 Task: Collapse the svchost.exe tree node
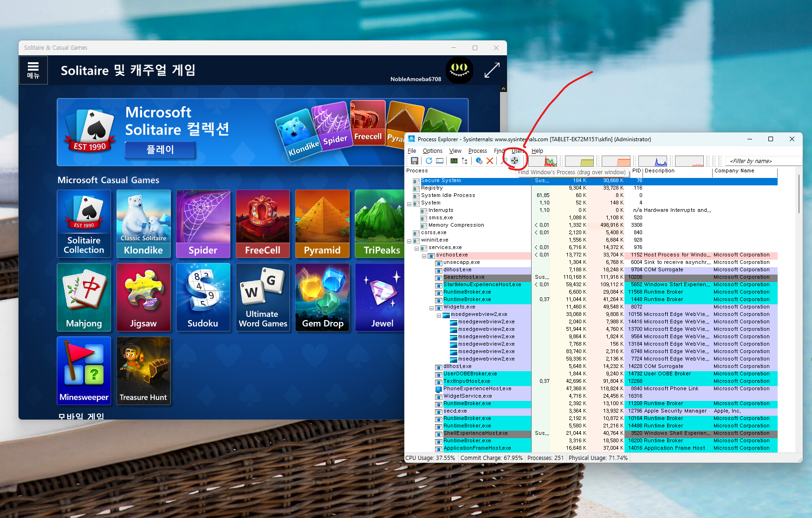(x=424, y=255)
